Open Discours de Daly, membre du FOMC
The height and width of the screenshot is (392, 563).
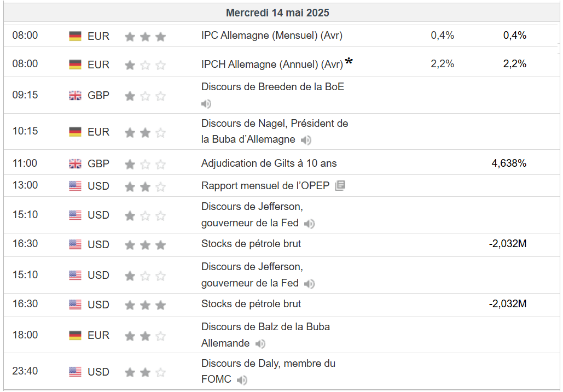pyautogui.click(x=268, y=364)
